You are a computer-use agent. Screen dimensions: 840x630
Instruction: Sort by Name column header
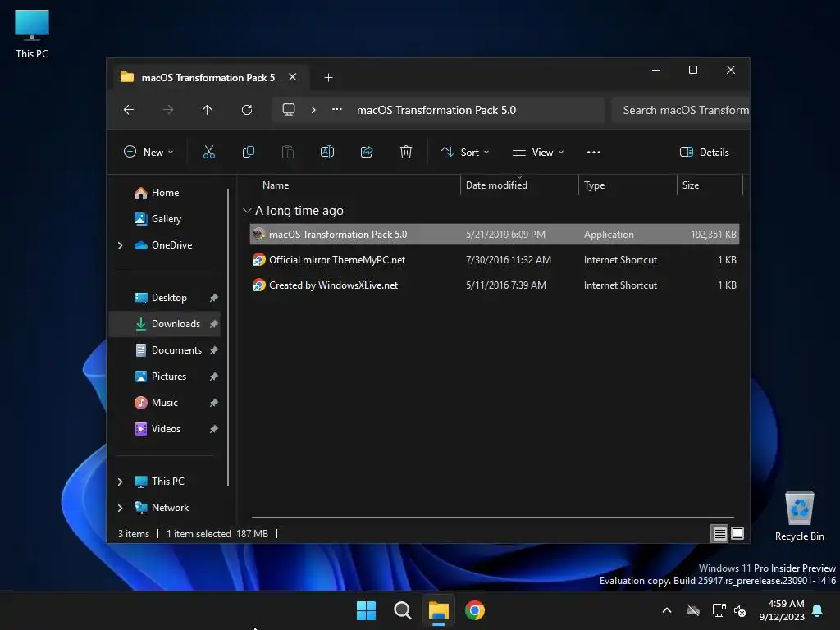(276, 185)
